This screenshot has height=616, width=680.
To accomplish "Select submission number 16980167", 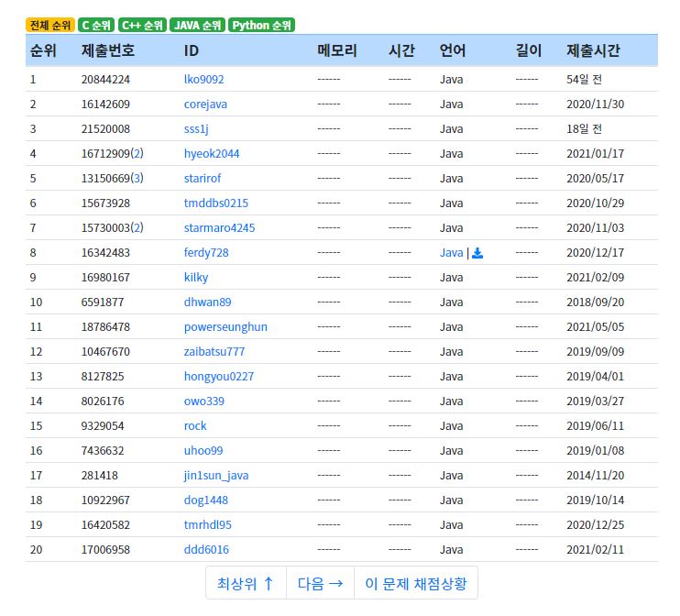I will pyautogui.click(x=105, y=277).
